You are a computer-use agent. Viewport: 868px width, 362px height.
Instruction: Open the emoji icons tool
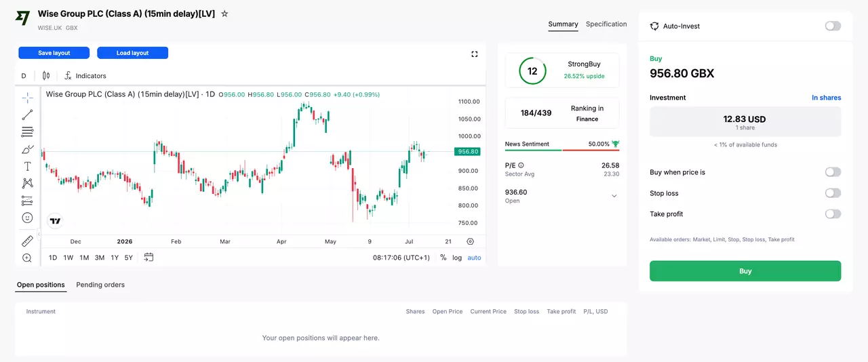[x=27, y=218]
